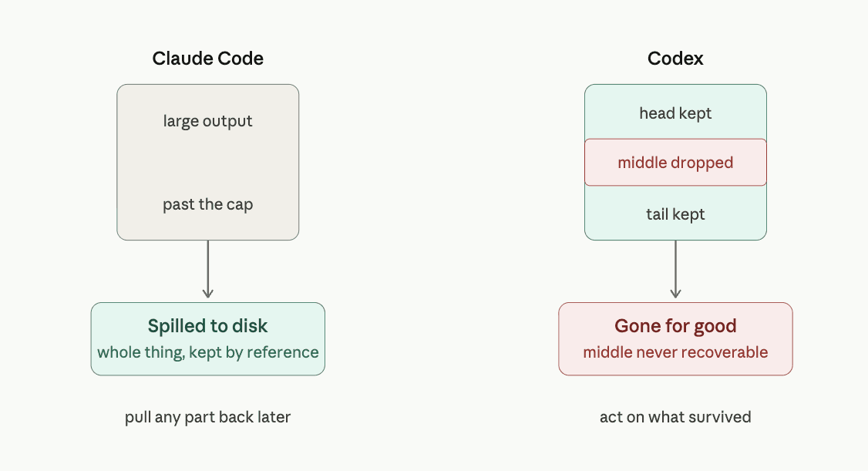The height and width of the screenshot is (471, 868).
Task: Click 'whole thing, kept by reference' text
Action: click(x=207, y=352)
